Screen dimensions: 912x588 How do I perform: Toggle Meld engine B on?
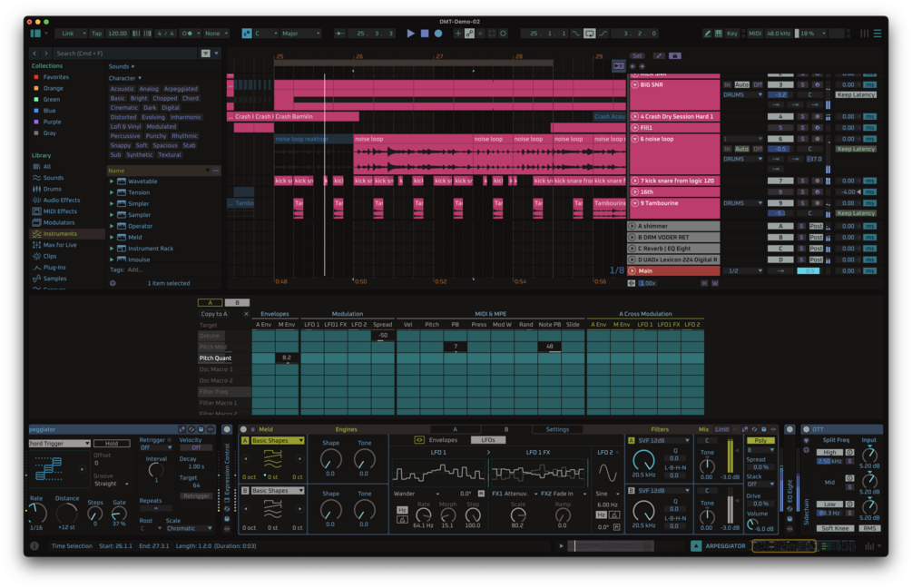(245, 490)
